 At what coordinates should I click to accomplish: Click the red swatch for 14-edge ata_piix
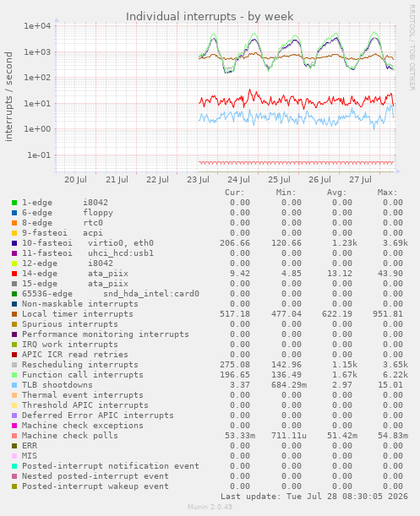coord(14,274)
